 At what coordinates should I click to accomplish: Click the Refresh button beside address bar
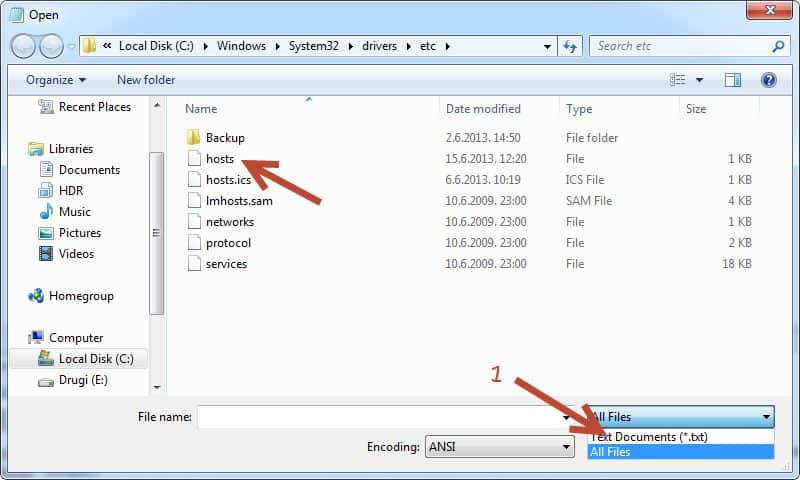pos(570,46)
